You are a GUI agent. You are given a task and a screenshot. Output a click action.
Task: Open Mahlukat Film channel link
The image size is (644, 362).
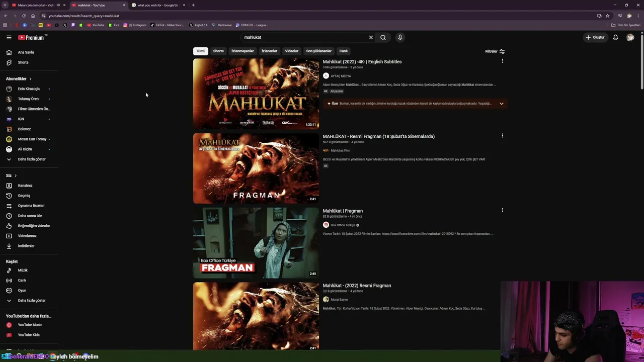point(340,150)
